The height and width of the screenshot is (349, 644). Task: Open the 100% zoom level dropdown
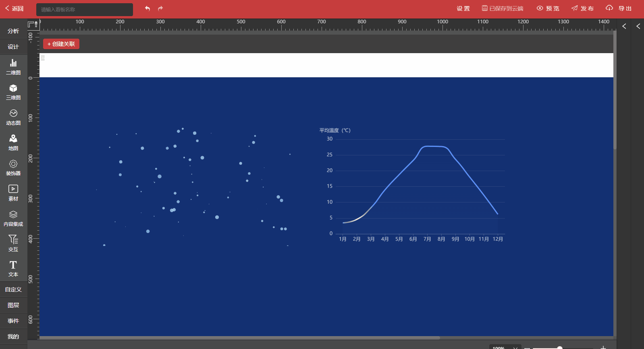pos(505,347)
